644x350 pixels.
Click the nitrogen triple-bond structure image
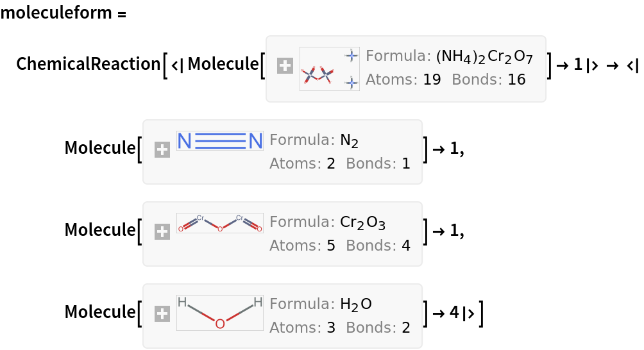pos(219,141)
